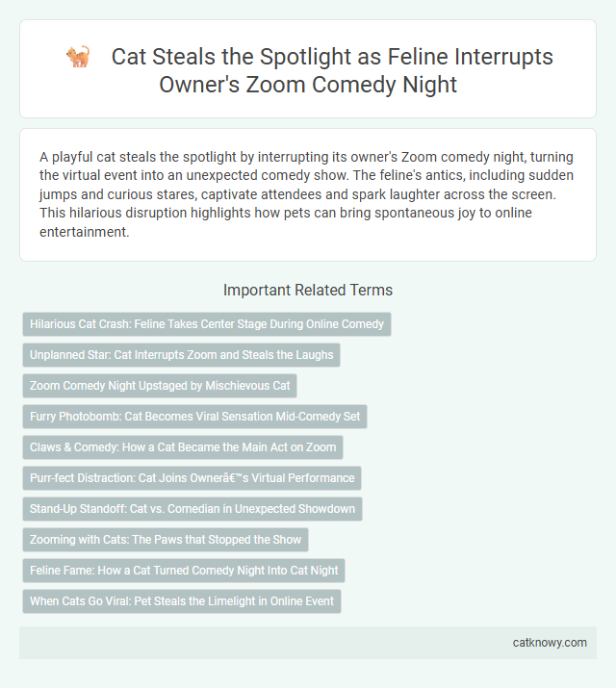Choose 'Zoom Comedy Night Upstaged by Mischievous Cat'

(160, 386)
